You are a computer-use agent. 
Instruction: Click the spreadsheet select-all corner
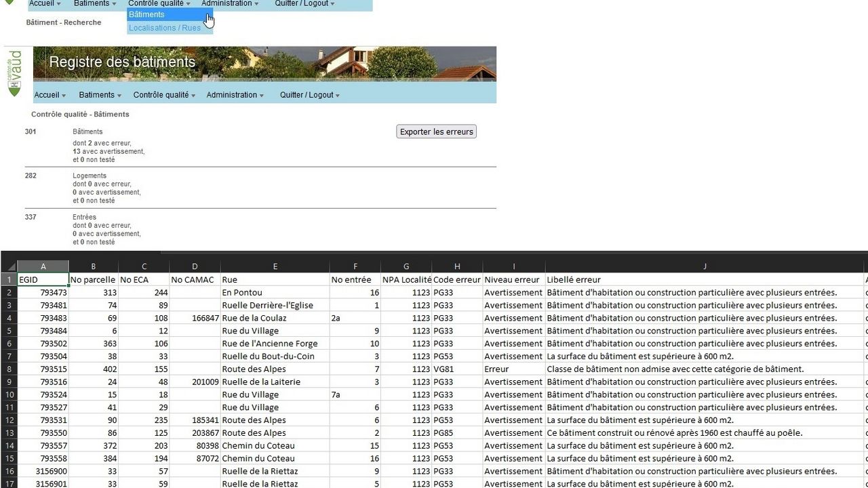[9, 266]
